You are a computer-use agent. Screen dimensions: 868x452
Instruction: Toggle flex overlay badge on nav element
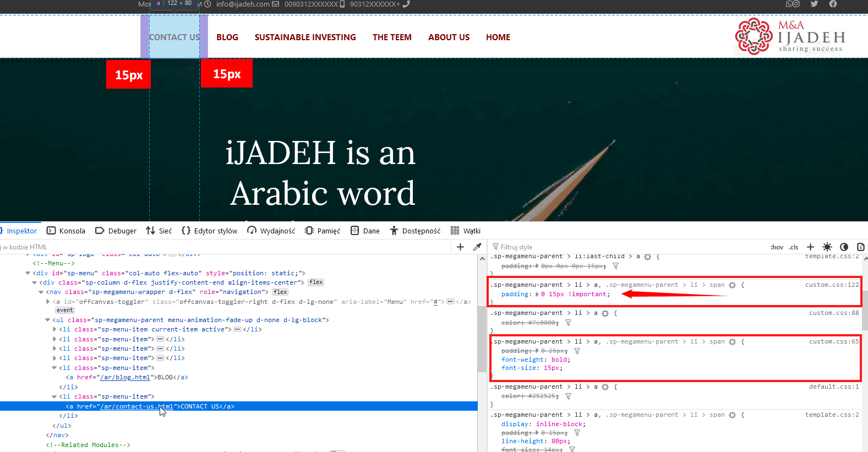[x=280, y=292]
